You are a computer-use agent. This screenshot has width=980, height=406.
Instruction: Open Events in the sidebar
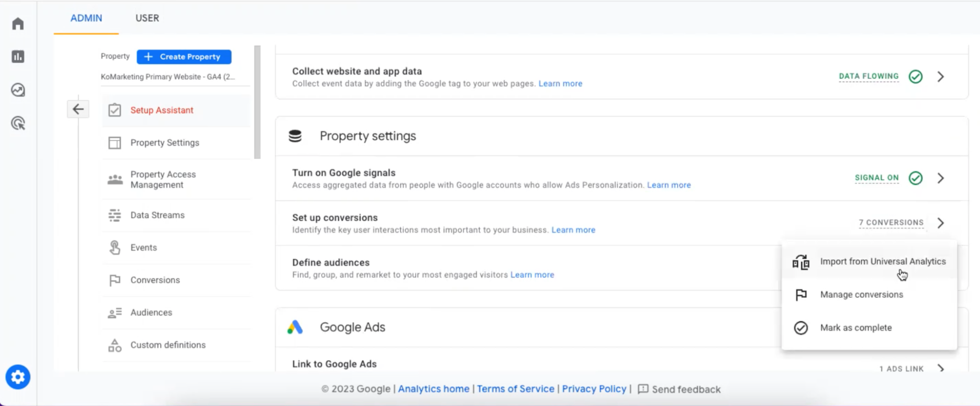coord(176,248)
